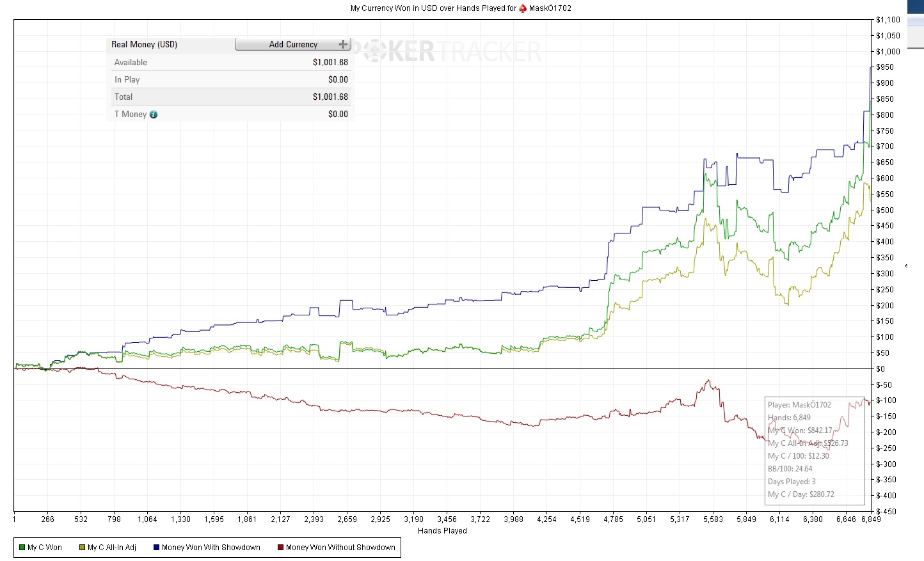Click the Hands Played axis title
Viewport: 924px width, 561px height.
tap(442, 531)
